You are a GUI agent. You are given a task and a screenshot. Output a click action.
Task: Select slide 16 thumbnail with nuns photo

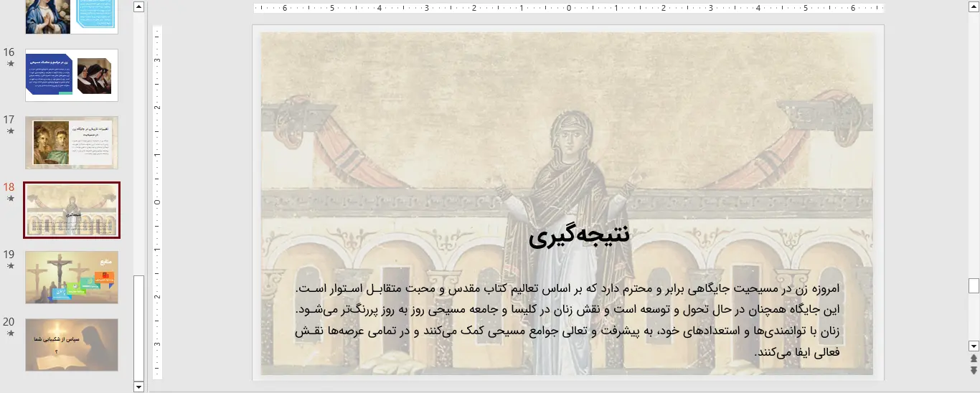coord(72,75)
